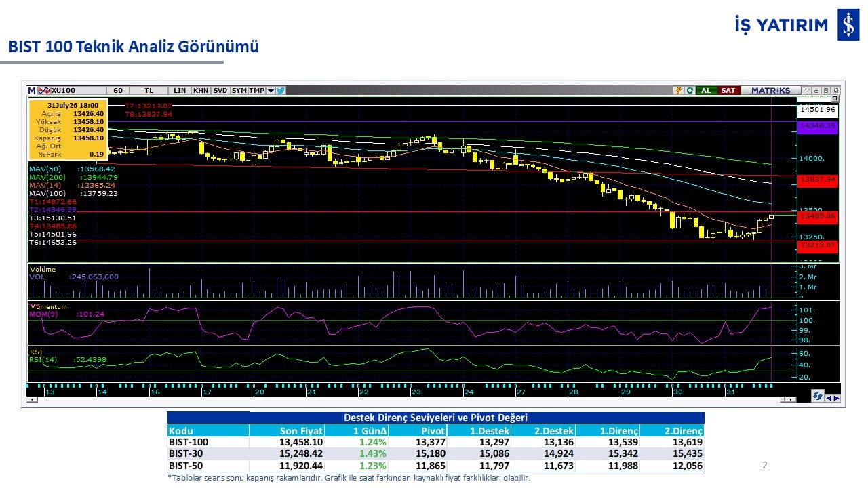Click the MATRIKS brand button
The width and height of the screenshot is (868, 488).
pyautogui.click(x=771, y=90)
